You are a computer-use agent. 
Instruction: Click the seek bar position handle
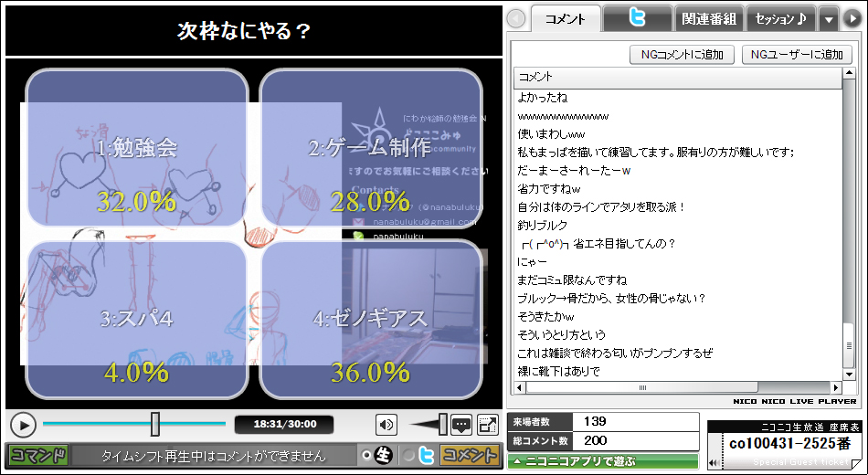tap(155, 424)
